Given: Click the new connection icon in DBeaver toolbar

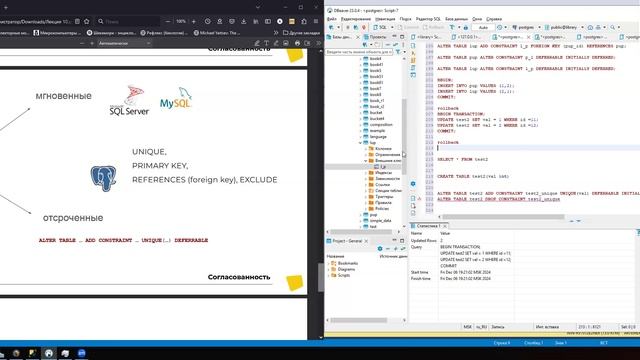Looking at the screenshot, I should click(x=331, y=27).
